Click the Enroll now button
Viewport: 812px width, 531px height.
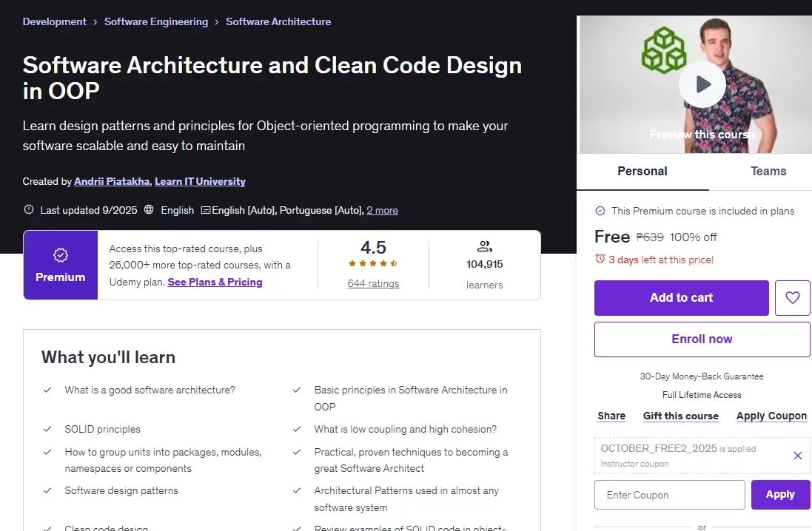[702, 339]
